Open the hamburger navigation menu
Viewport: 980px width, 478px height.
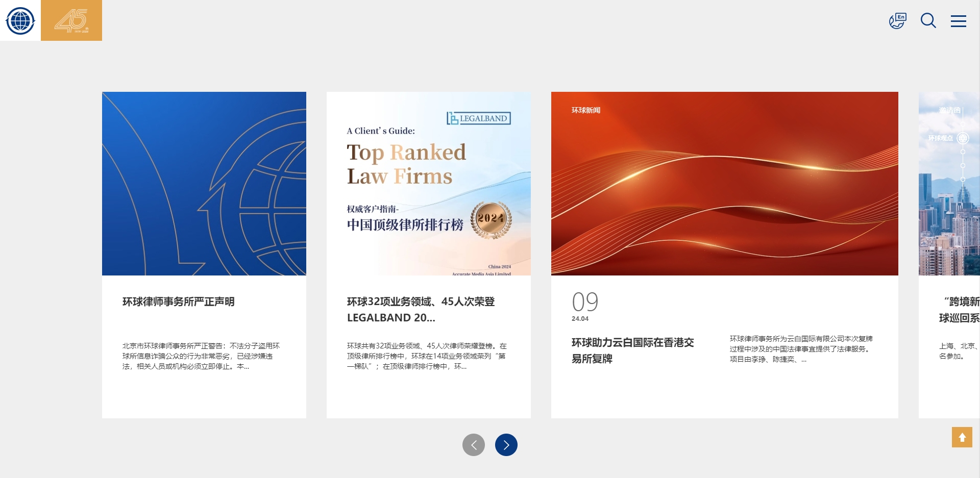tap(959, 21)
